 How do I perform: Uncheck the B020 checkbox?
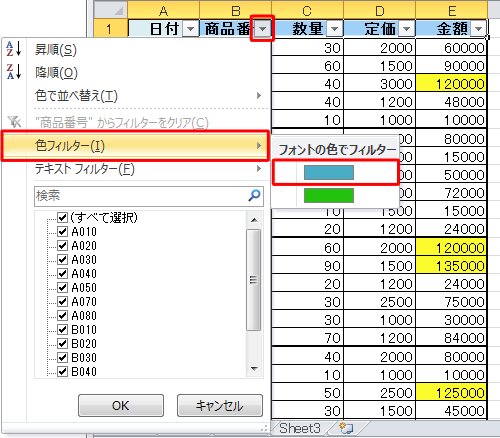pos(62,343)
